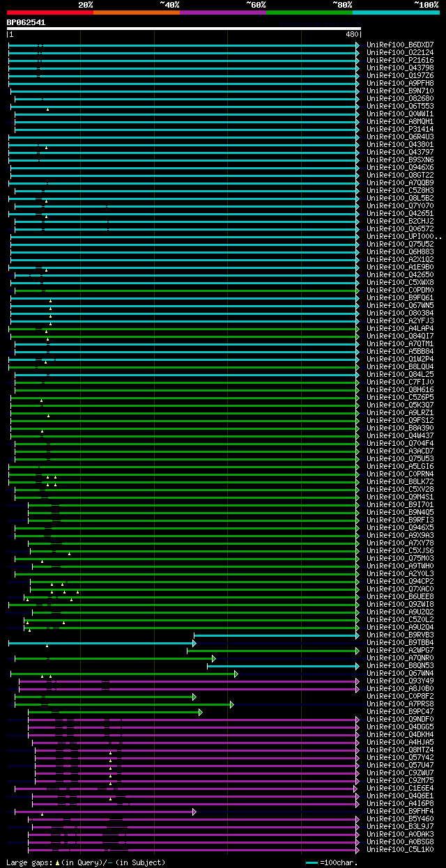The image size is (446, 868).
Task: Click label UniRef100_B8QN53
Action: [401, 665]
